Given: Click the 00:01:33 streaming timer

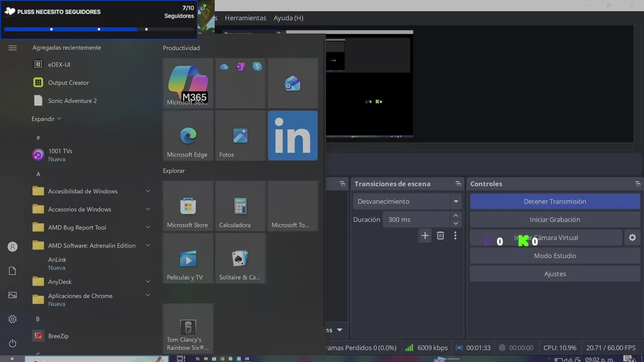Looking at the screenshot, I should click(x=473, y=348).
